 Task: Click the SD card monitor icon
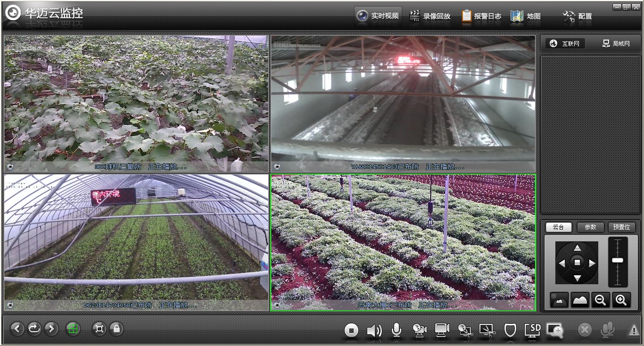pyautogui.click(x=532, y=330)
